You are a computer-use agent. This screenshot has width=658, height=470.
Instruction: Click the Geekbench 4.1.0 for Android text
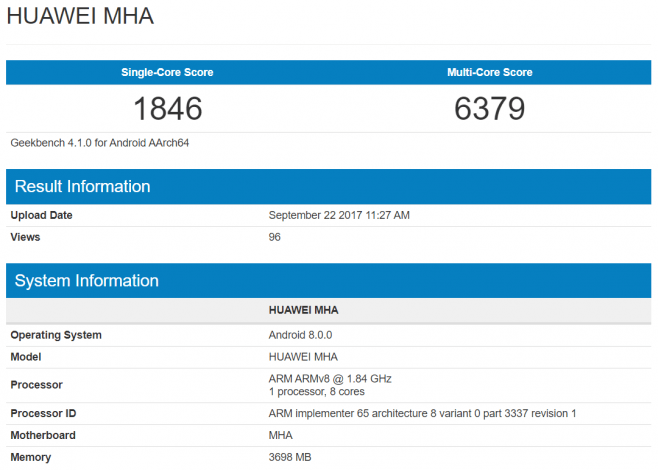coord(100,143)
